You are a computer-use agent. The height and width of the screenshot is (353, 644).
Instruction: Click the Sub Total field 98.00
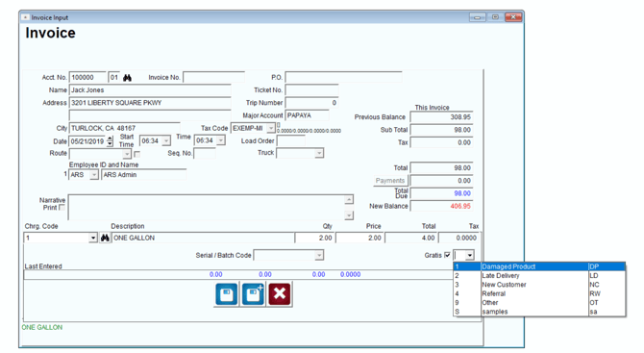click(441, 130)
